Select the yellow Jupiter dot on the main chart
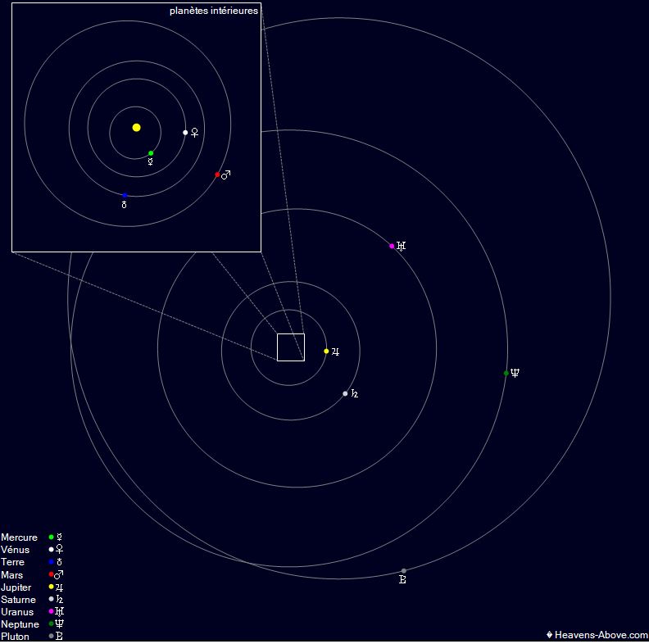649x644 pixels. point(326,351)
